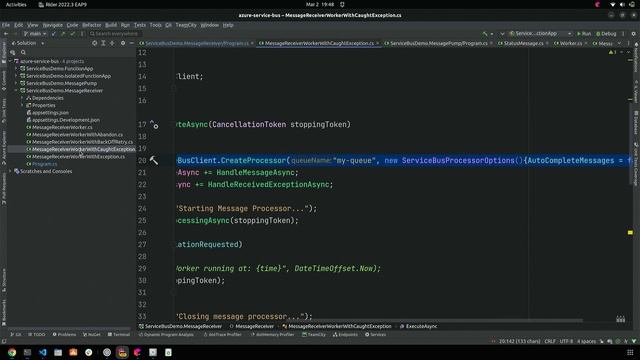Viewport: 640px width, 360px height.
Task: Click the 4 spaces indent setting
Action: coord(586,342)
